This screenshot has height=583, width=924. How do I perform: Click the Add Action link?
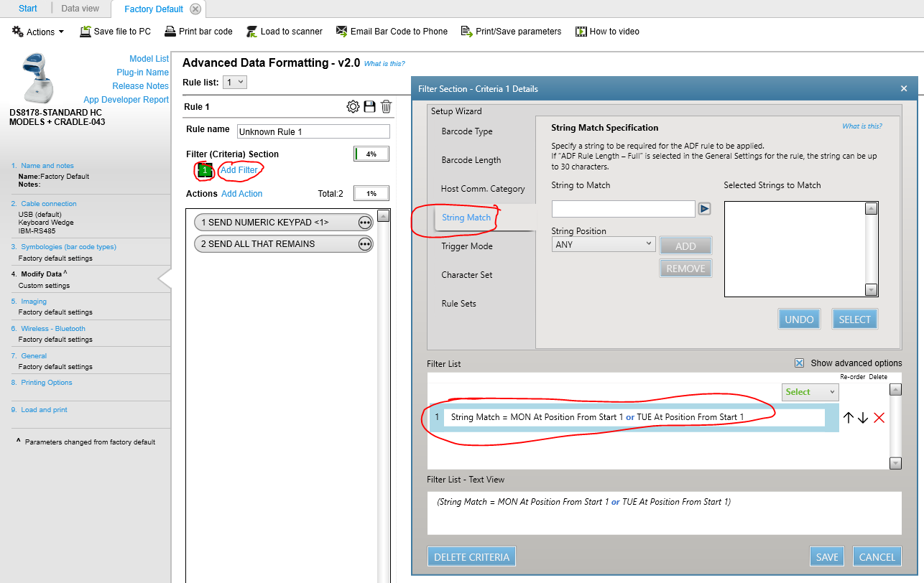[x=241, y=194]
